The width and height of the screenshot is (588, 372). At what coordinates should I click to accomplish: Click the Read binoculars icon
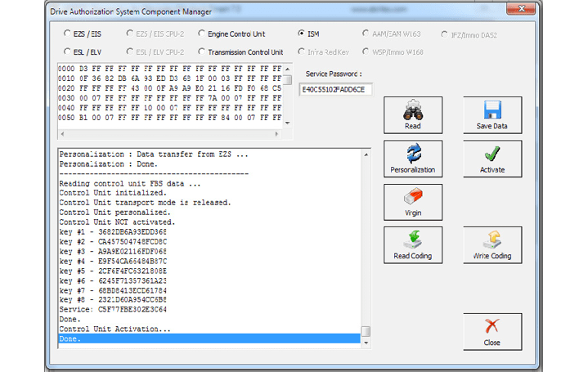[413, 110]
